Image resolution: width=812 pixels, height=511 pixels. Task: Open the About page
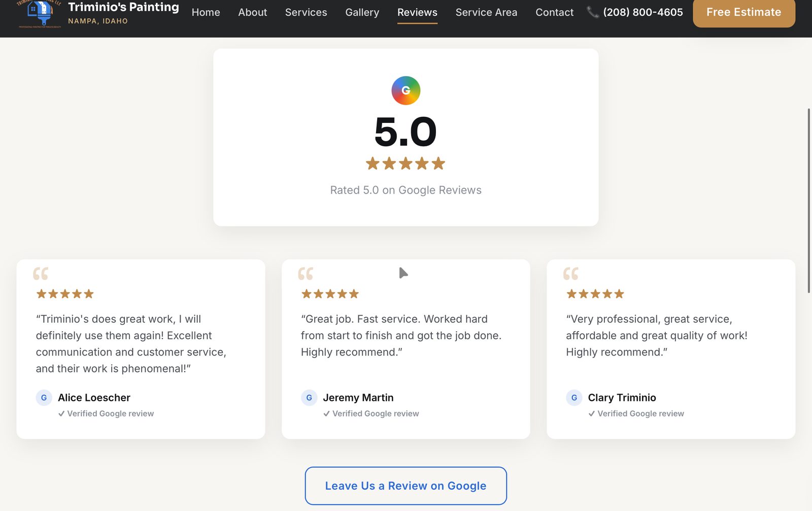pyautogui.click(x=253, y=12)
